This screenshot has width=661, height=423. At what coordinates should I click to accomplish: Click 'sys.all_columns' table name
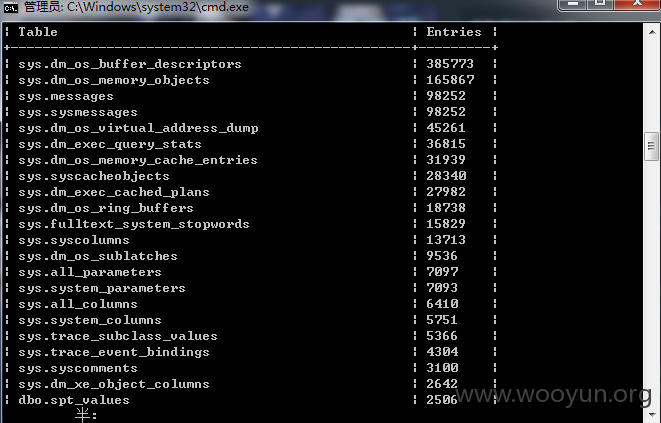pos(78,304)
